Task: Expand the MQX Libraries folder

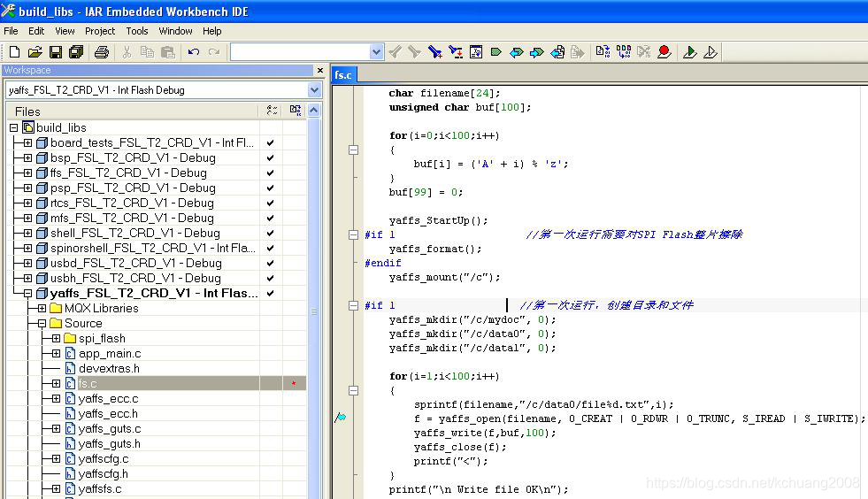Action: (x=42, y=309)
